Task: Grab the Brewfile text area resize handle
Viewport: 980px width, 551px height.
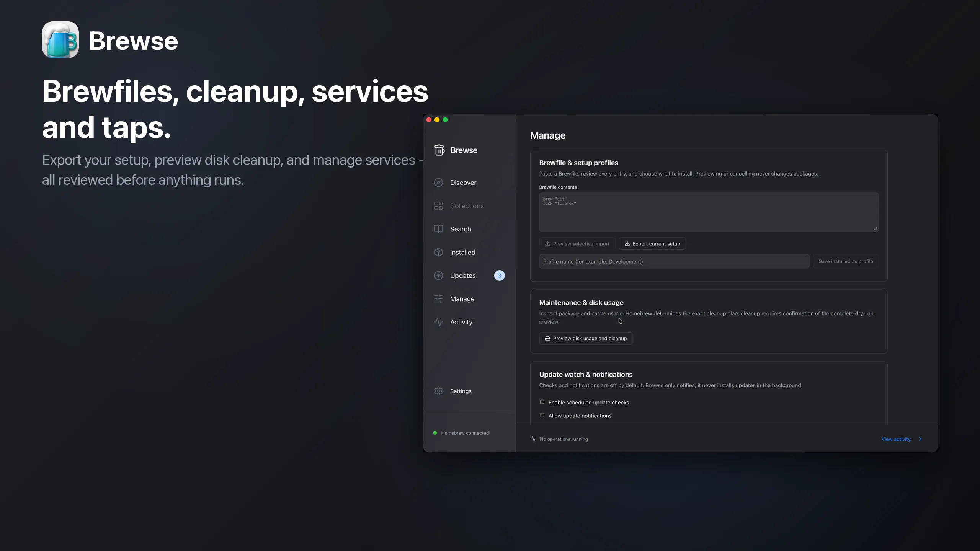Action: pos(875,228)
